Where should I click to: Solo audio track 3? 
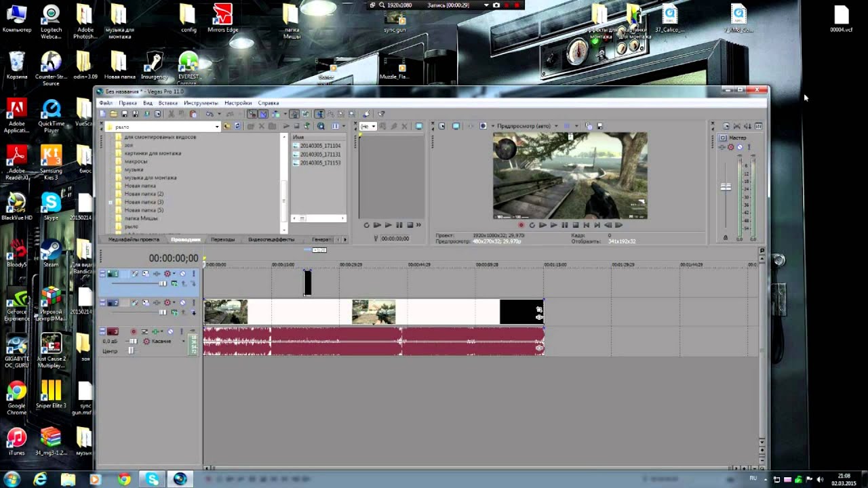click(182, 331)
